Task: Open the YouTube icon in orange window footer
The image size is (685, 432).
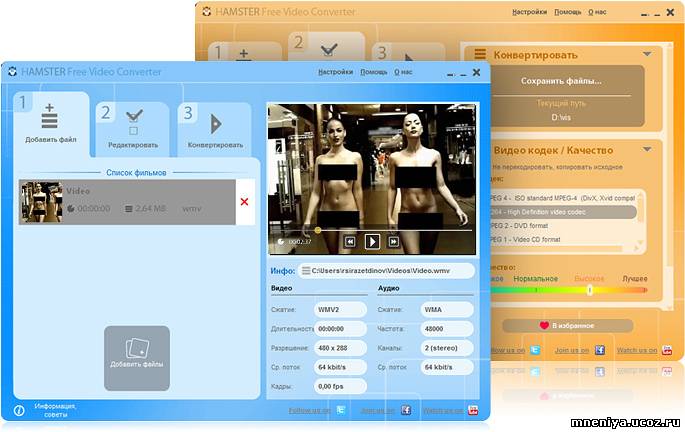Action: (667, 350)
